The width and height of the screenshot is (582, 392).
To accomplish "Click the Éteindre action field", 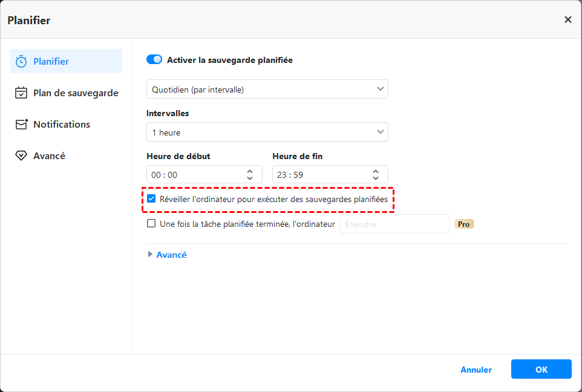I will click(x=394, y=224).
